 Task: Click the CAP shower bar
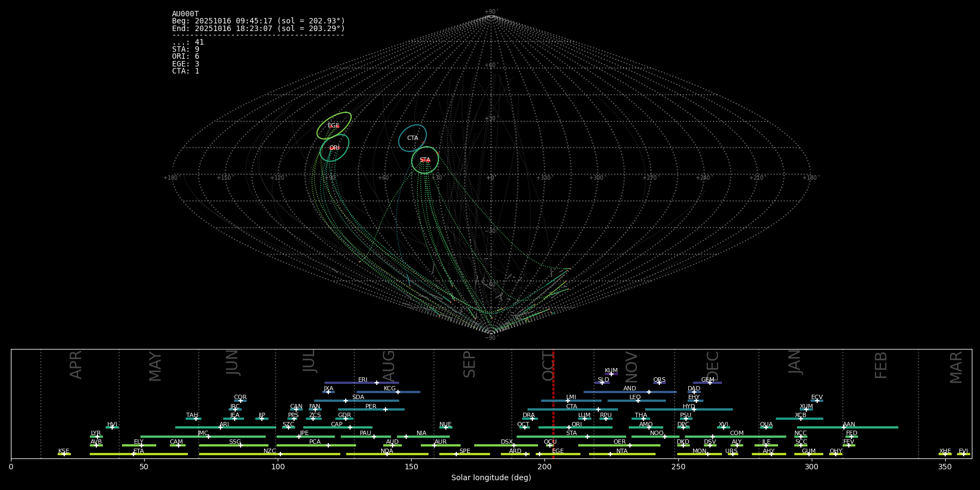tap(338, 427)
